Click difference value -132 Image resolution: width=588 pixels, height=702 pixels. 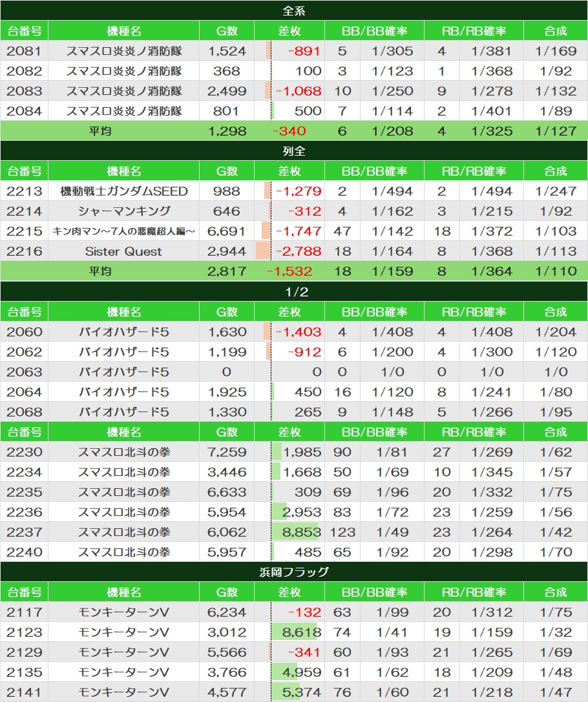[304, 612]
